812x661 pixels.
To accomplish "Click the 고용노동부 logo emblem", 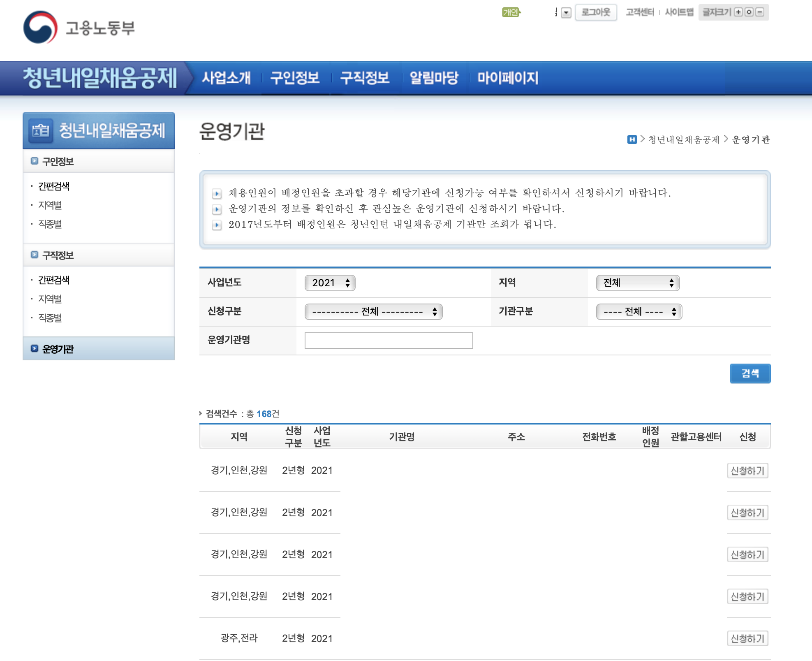I will click(x=40, y=28).
